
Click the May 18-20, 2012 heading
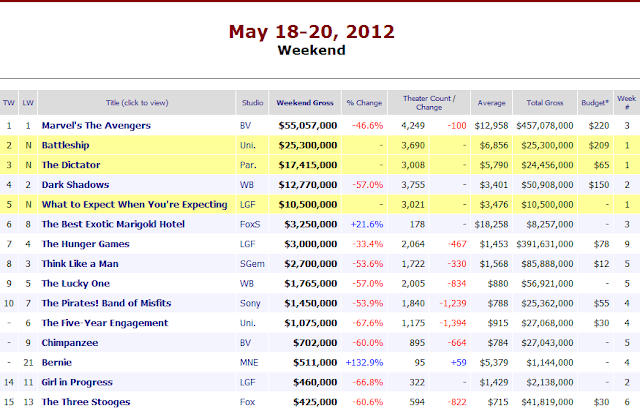(x=311, y=32)
